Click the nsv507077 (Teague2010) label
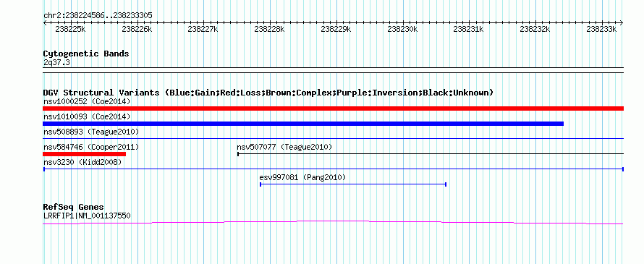 284,147
